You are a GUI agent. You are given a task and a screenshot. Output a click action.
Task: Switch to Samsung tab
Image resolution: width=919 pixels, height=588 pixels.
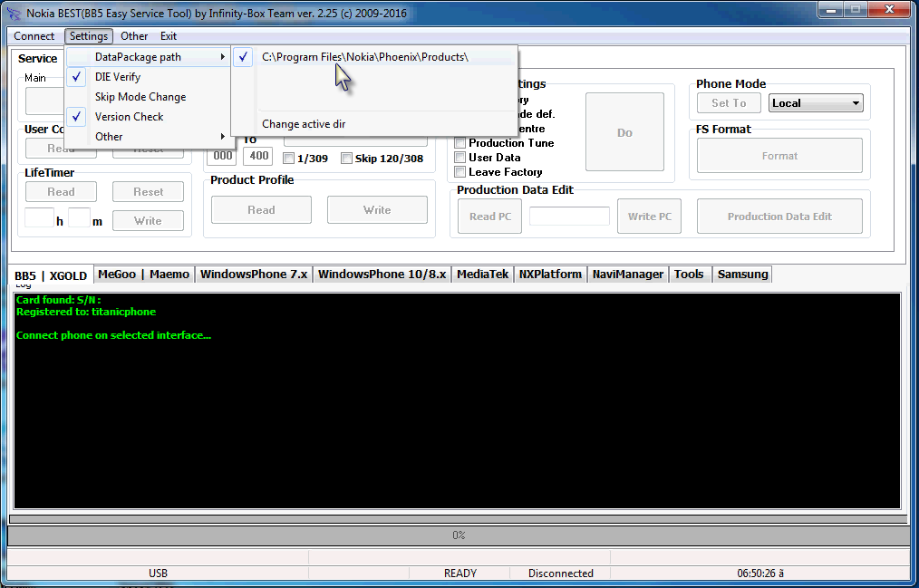pos(742,275)
